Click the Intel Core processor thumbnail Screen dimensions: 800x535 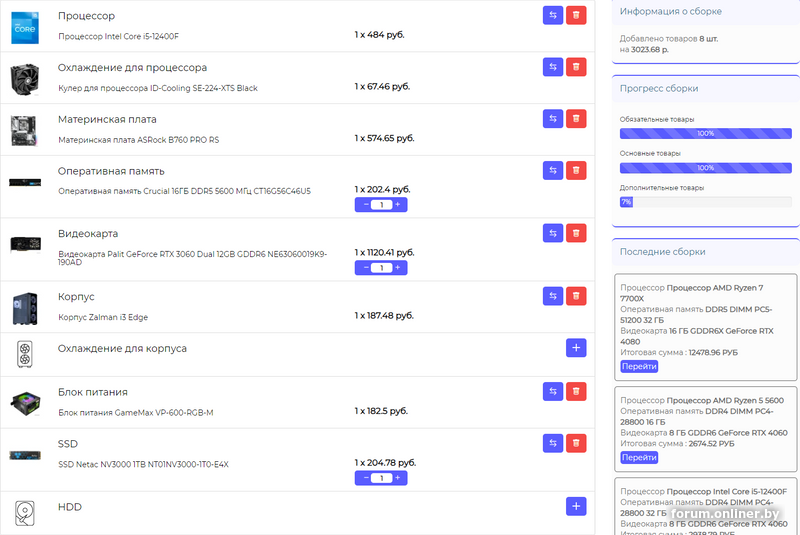tap(24, 26)
